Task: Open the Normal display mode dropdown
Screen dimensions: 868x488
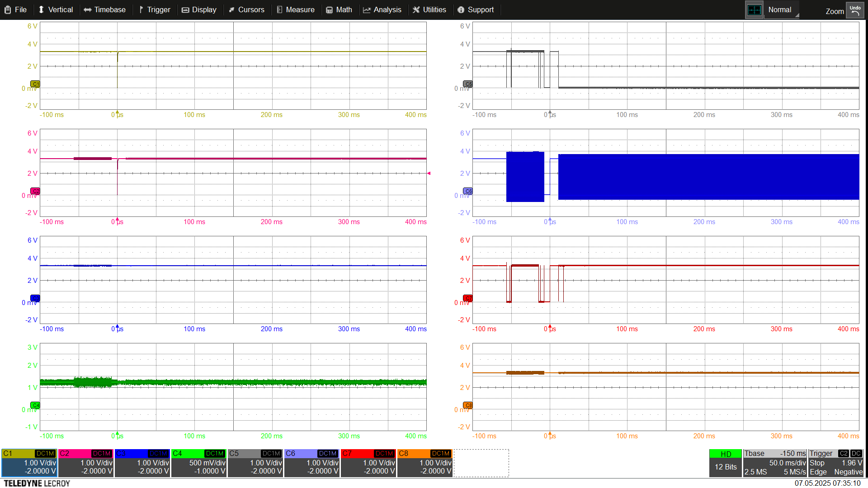Action: click(779, 9)
